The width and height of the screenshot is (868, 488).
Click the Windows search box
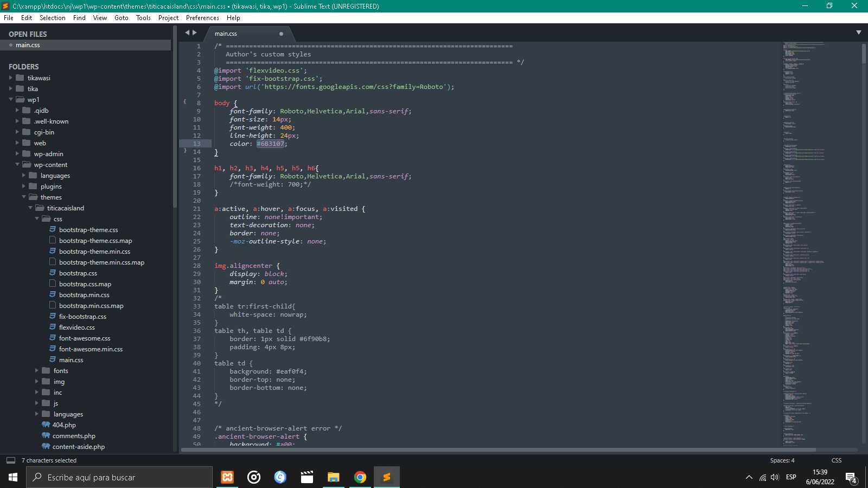pyautogui.click(x=119, y=477)
